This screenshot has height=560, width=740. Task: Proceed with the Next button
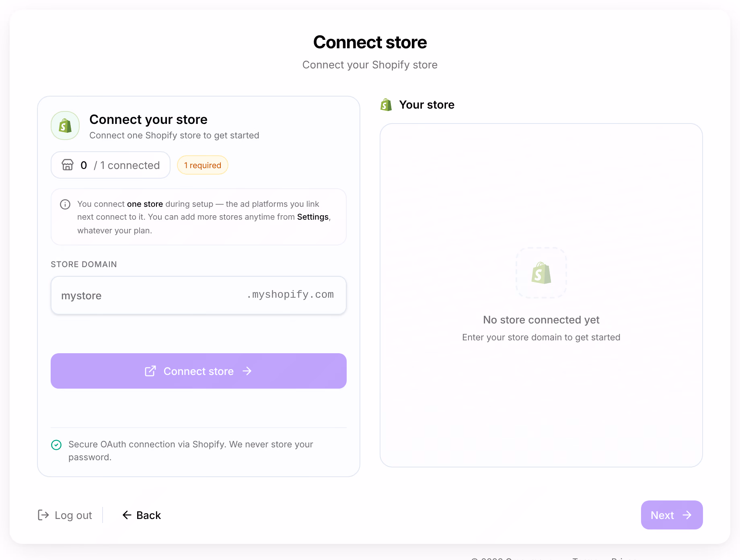672,515
